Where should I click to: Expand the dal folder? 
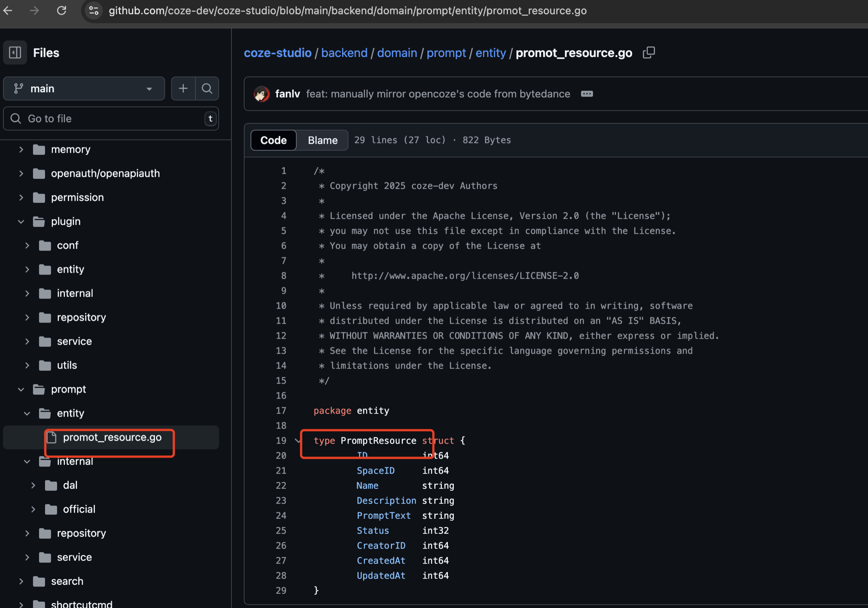(33, 486)
